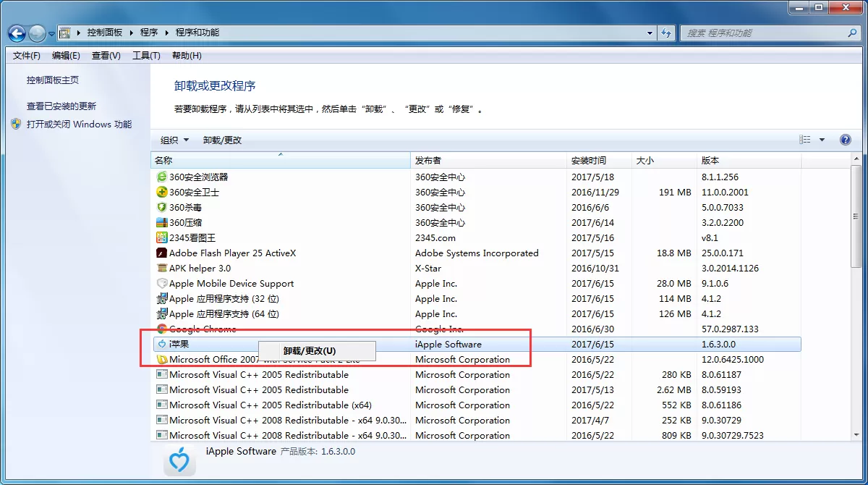Open 查看已安装的更新 link
The width and height of the screenshot is (868, 485).
61,106
